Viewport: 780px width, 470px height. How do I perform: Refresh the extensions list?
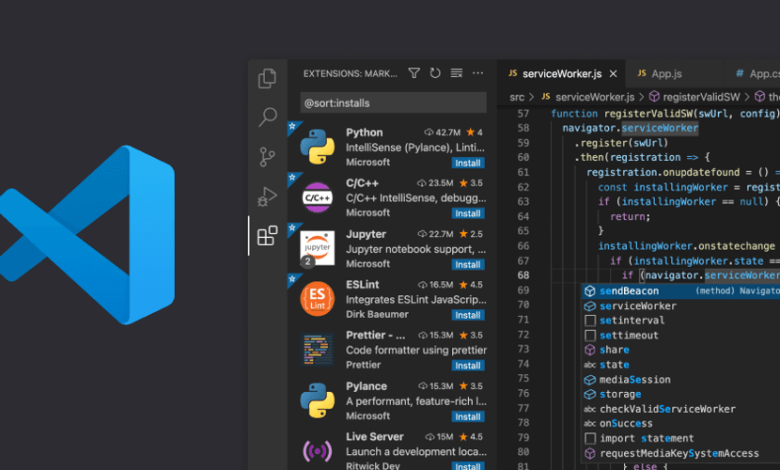click(x=435, y=73)
